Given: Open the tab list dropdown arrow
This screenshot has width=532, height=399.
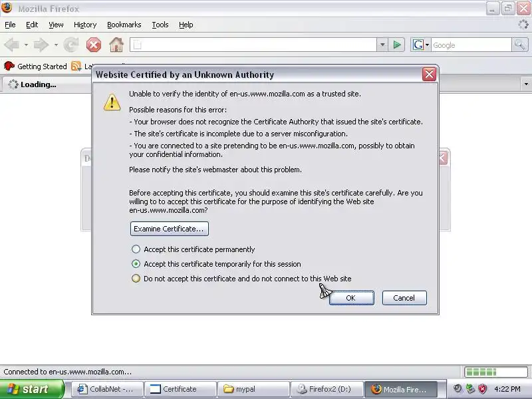Looking at the screenshot, I should [x=526, y=84].
